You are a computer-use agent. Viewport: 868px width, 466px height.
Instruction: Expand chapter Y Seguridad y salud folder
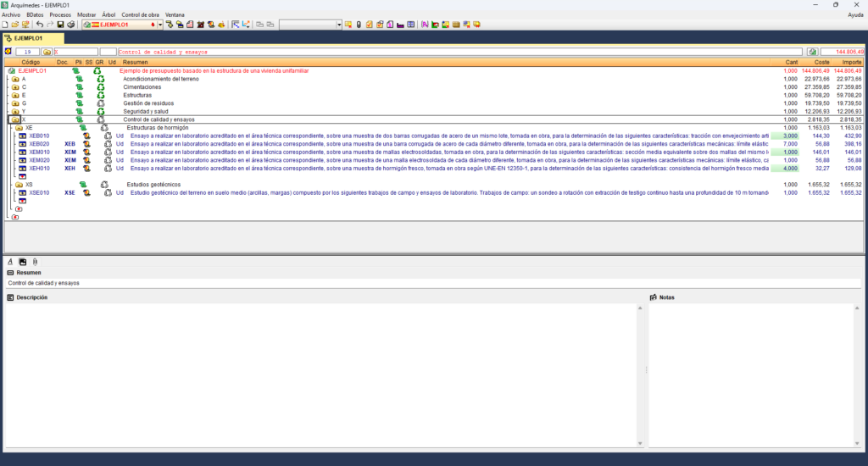click(15, 111)
